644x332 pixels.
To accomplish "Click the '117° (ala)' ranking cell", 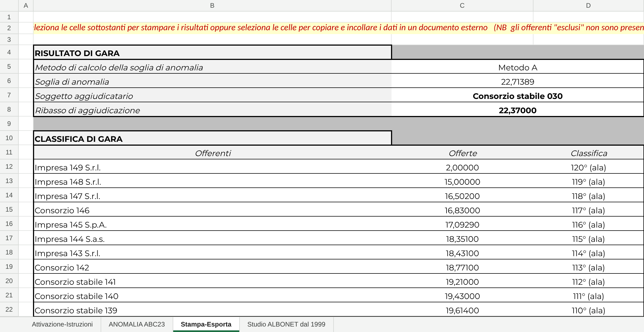I will point(588,210).
